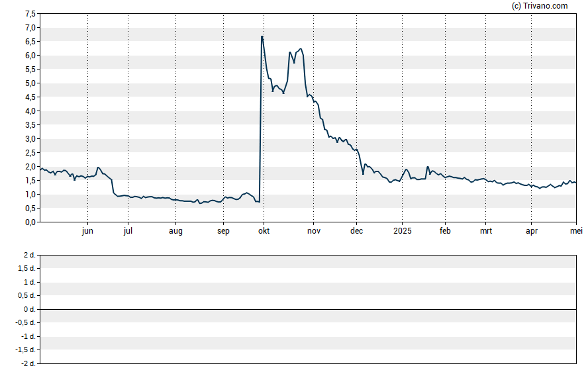Click the '0,0' price axis label
Image resolution: width=588 pixels, height=374 pixels.
30,222
